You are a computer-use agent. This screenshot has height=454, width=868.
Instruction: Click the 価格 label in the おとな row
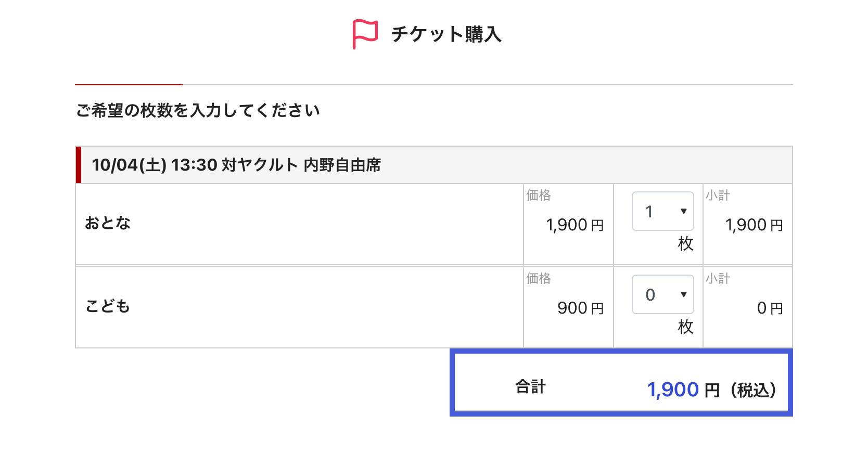(538, 195)
